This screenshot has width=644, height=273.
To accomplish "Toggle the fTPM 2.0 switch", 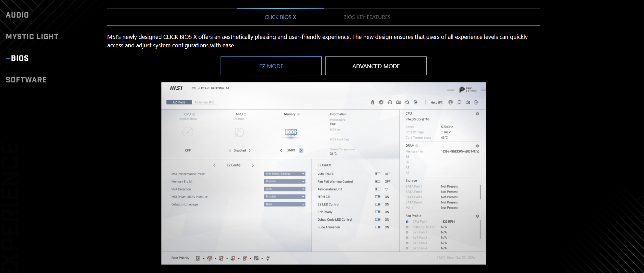I will point(377,197).
